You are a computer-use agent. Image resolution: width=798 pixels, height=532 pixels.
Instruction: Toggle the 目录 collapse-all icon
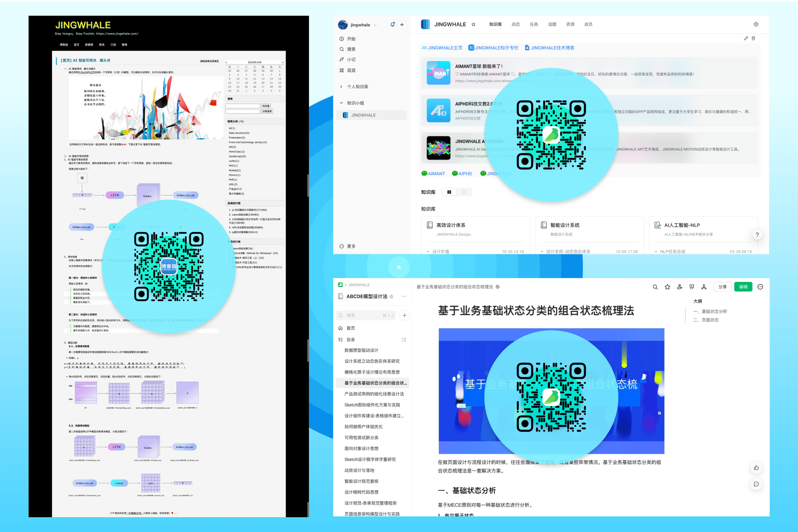pyautogui.click(x=404, y=339)
